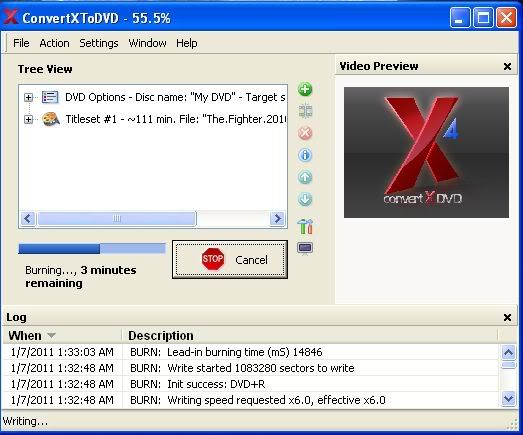The height and width of the screenshot is (435, 523).
Task: Expand the DVD Options tree node
Action: pos(29,97)
